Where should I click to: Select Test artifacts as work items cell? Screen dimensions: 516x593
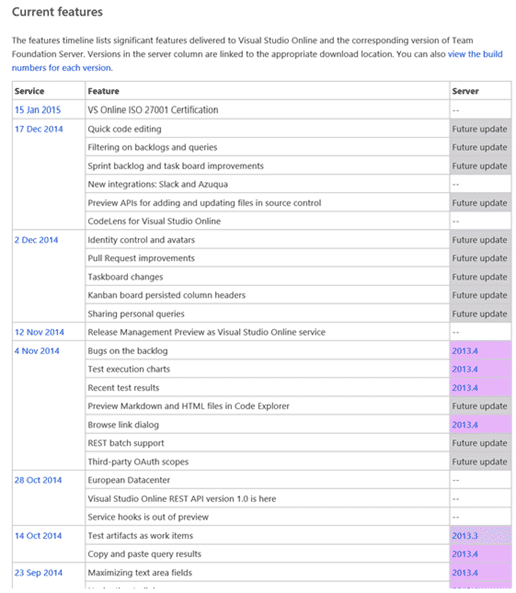[x=267, y=536]
